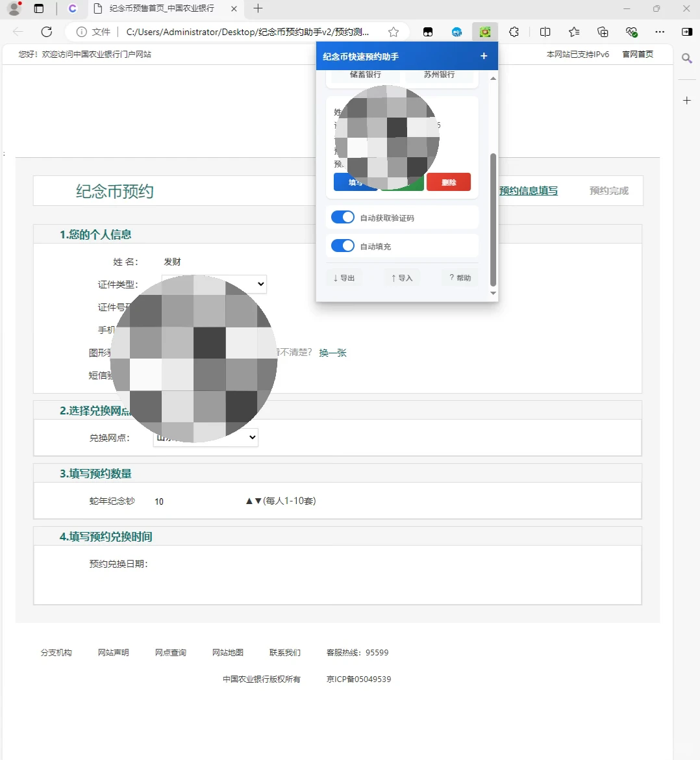
Task: Click the red 删除 button
Action: [x=449, y=183]
